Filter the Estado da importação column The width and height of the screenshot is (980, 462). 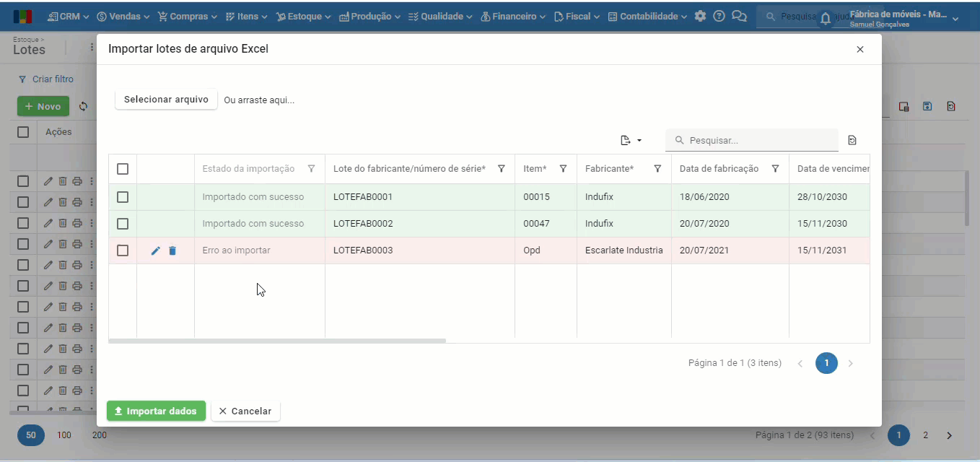311,169
